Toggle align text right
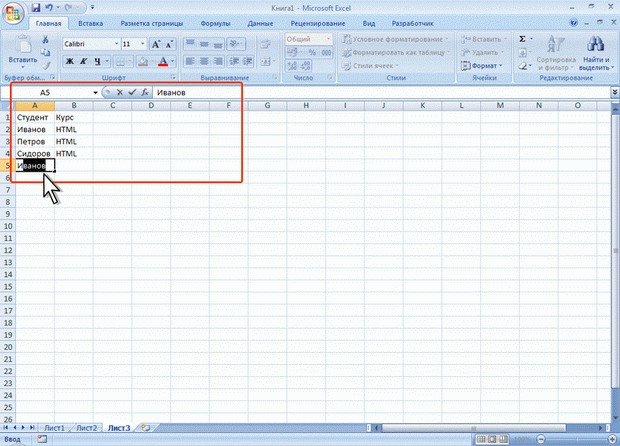Screen dimensions: 620x446 click(x=218, y=61)
